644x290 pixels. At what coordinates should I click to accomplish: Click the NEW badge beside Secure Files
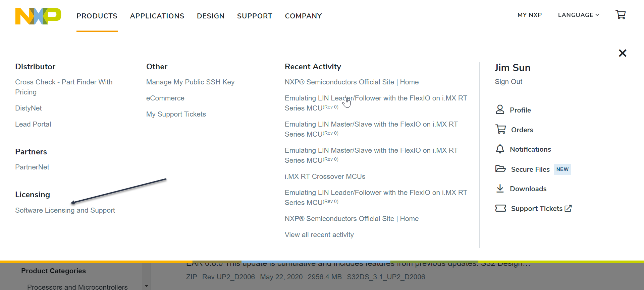click(562, 169)
